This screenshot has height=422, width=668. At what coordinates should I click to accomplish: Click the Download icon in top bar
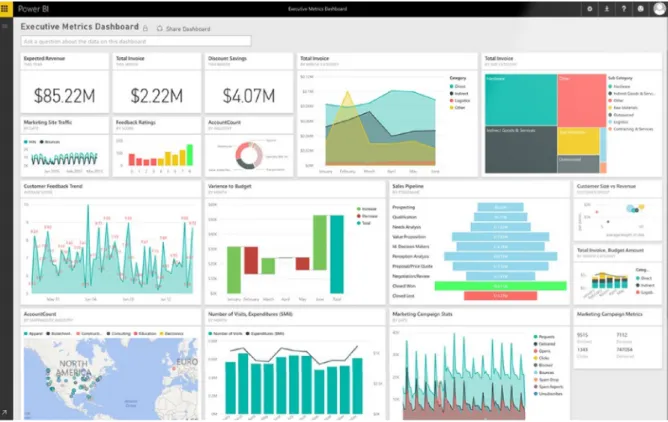[607, 9]
